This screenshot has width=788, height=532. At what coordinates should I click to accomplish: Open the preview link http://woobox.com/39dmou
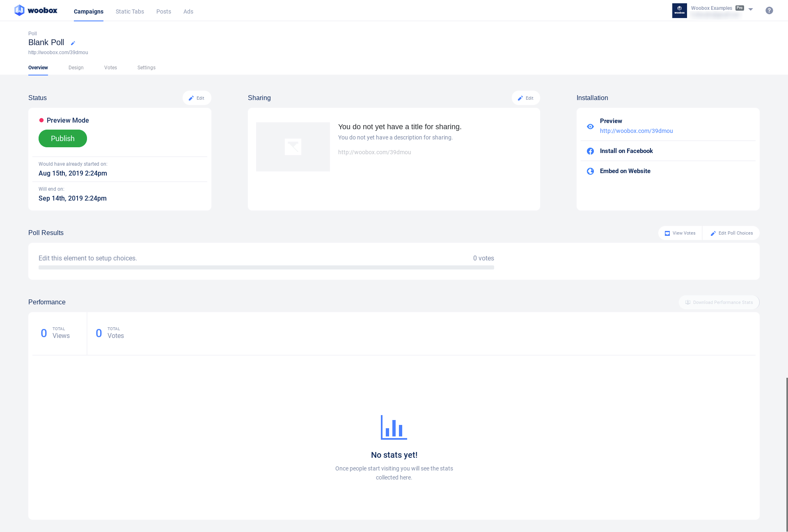[636, 131]
